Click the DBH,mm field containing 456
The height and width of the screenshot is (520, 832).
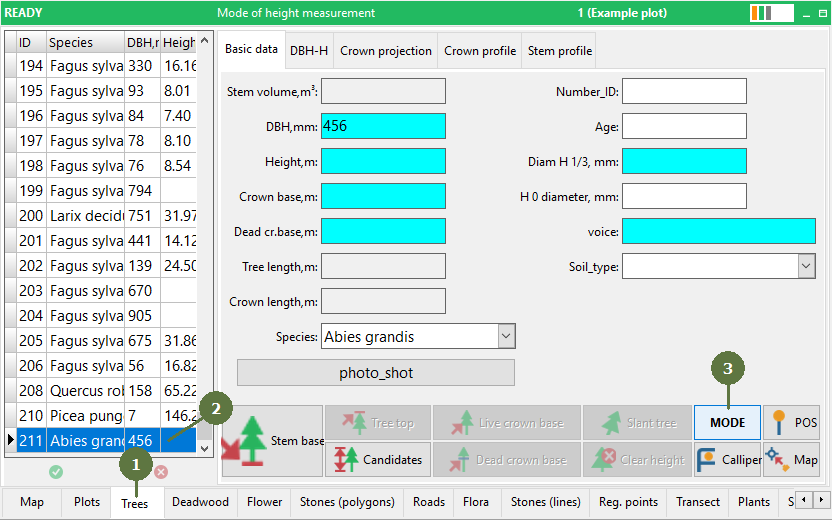[x=383, y=126]
